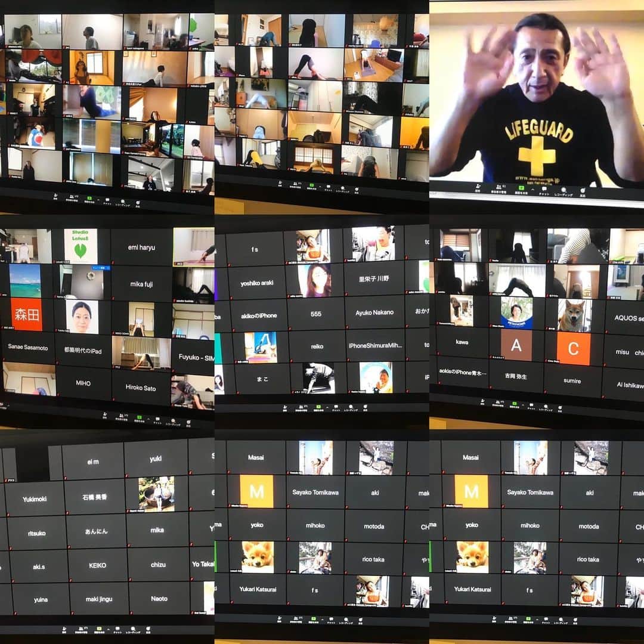
Task: Select the KEIKO participant tile
Action: pyautogui.click(x=97, y=565)
